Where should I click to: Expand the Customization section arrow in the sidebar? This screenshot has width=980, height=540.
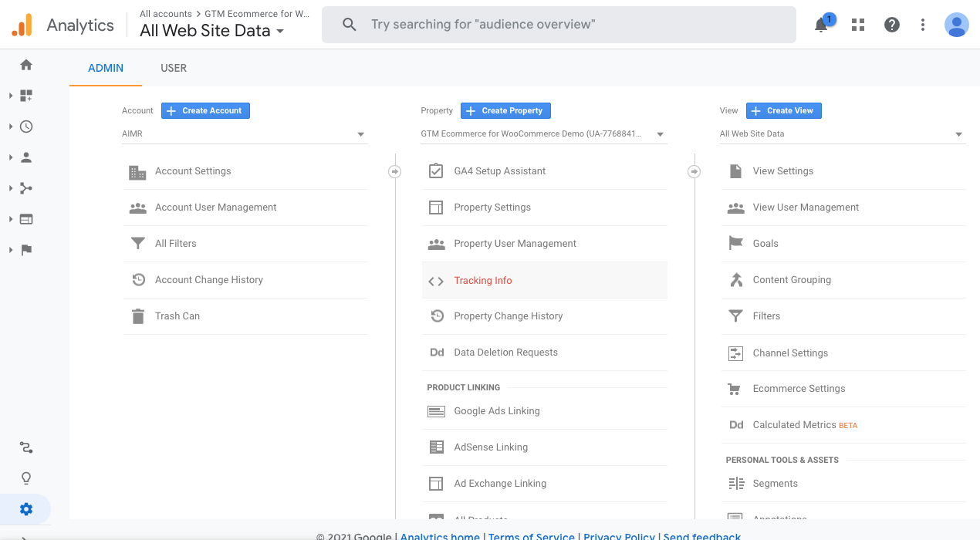(x=11, y=96)
